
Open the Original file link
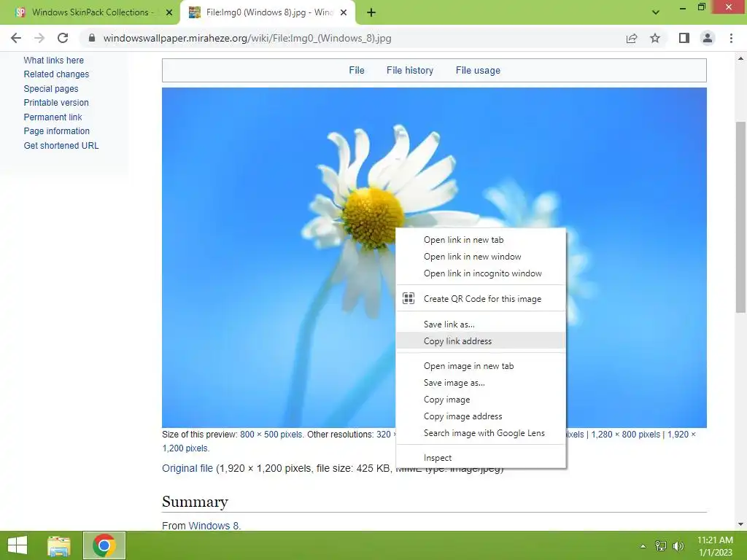(187, 469)
